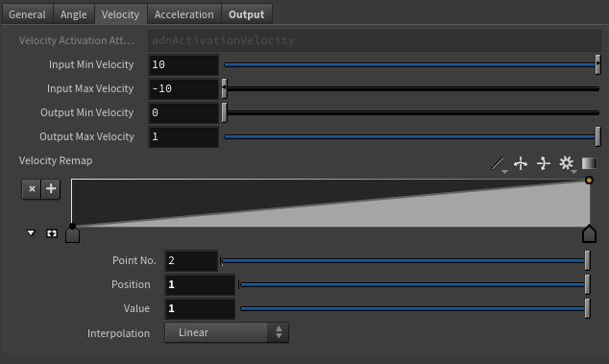Open the Angle tab
Screen dimensions: 609x364
coord(73,14)
